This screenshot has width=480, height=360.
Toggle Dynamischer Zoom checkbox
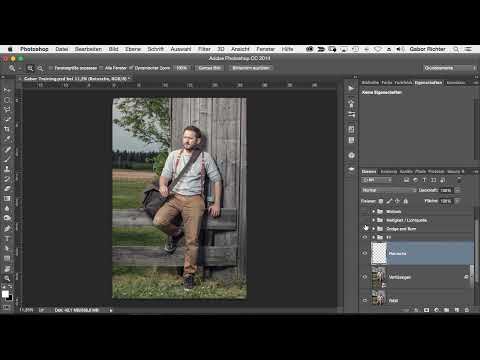131,68
